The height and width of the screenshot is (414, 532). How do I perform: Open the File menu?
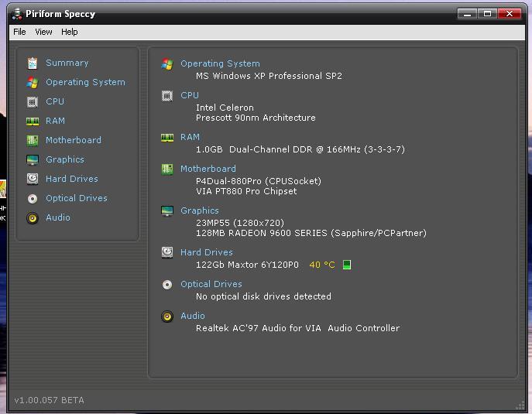coord(19,32)
